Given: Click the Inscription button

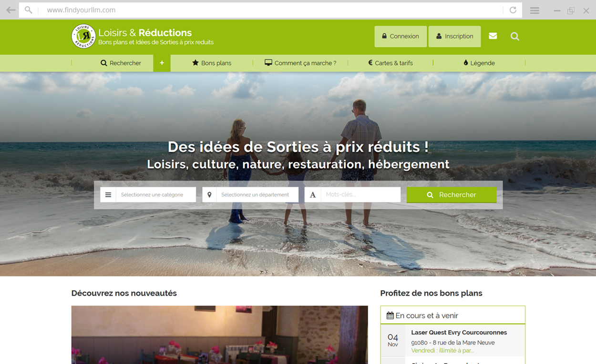Looking at the screenshot, I should (454, 36).
